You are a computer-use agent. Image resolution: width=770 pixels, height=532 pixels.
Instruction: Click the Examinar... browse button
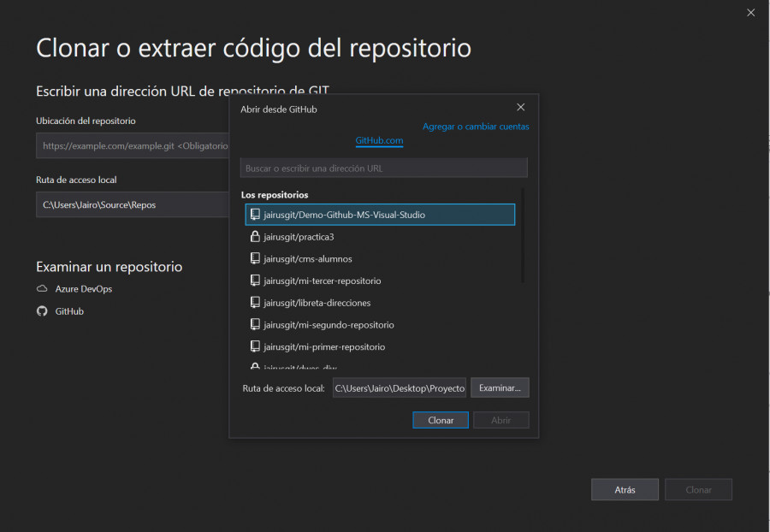tap(500, 387)
